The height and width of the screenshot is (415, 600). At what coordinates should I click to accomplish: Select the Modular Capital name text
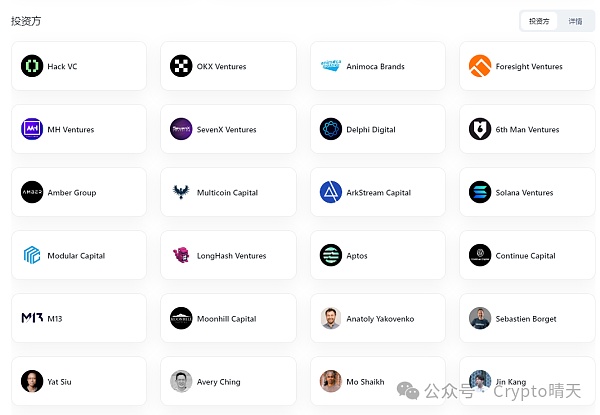point(76,256)
